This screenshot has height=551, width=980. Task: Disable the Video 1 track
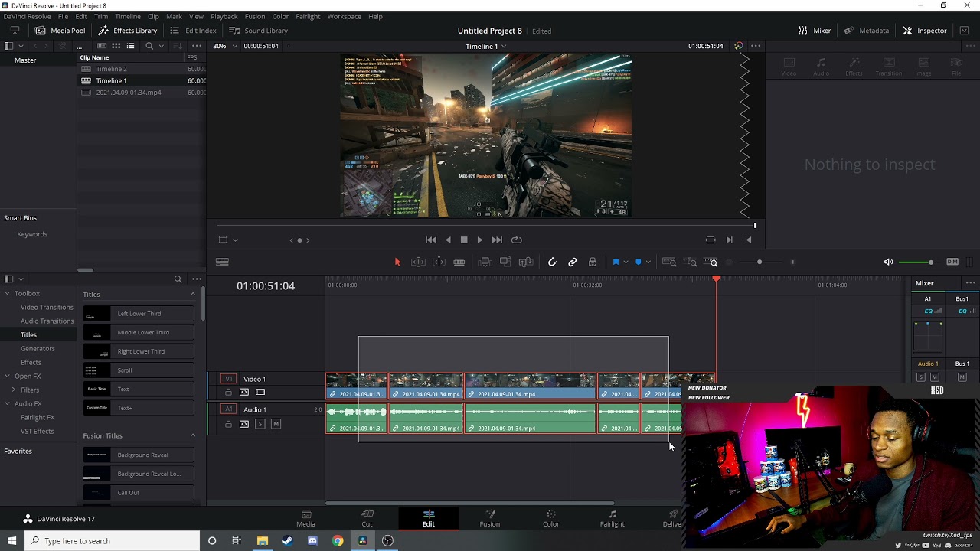260,393
